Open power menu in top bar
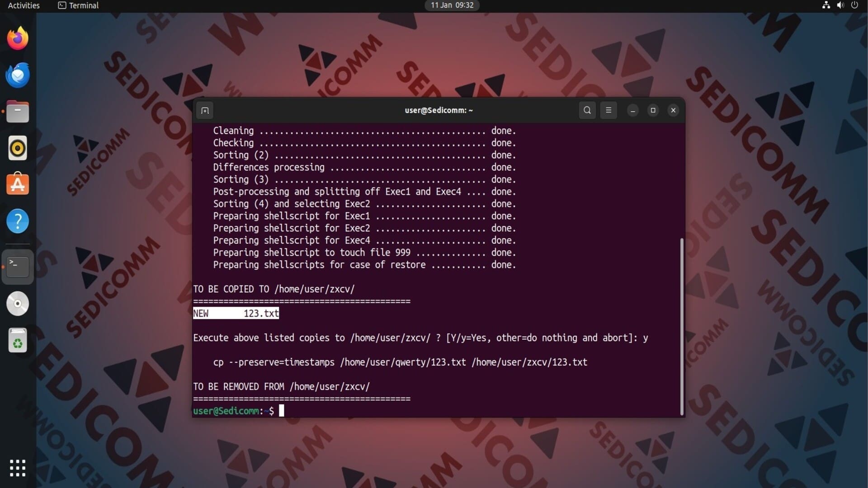This screenshot has width=868, height=488. click(x=854, y=5)
